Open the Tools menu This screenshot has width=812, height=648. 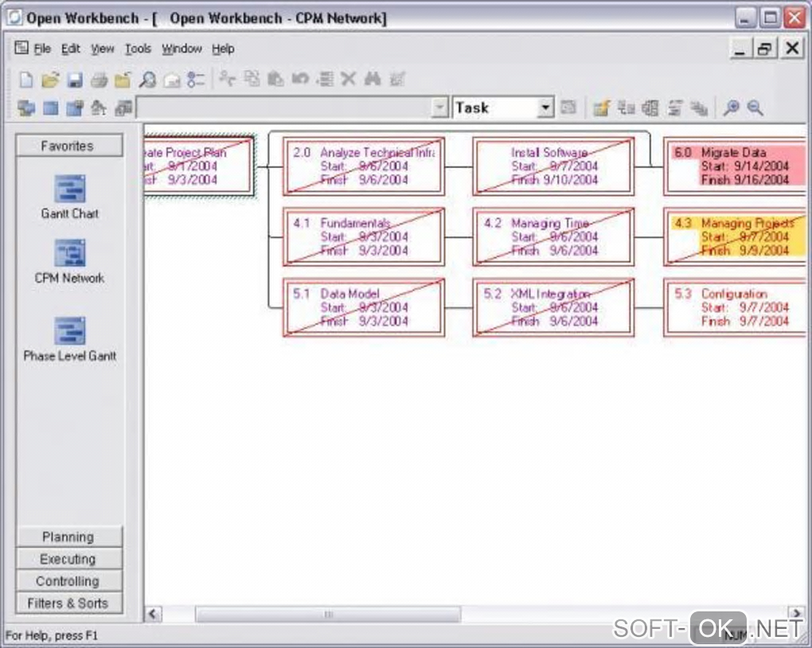(x=138, y=49)
